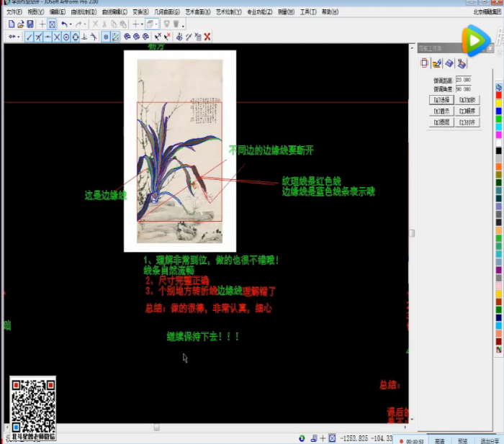Expand the undo history dropdown arrow
504x444 pixels.
pyautogui.click(x=71, y=25)
